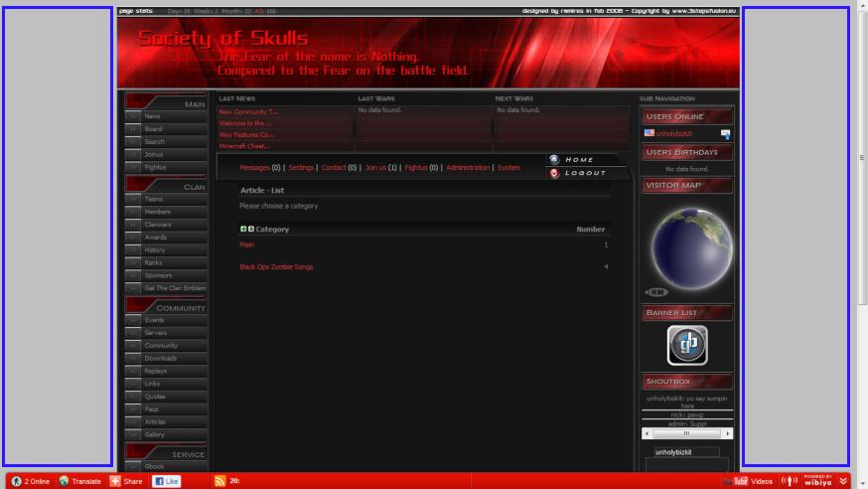Click the 2 Online toolbar button
This screenshot has width=868, height=489.
31,481
